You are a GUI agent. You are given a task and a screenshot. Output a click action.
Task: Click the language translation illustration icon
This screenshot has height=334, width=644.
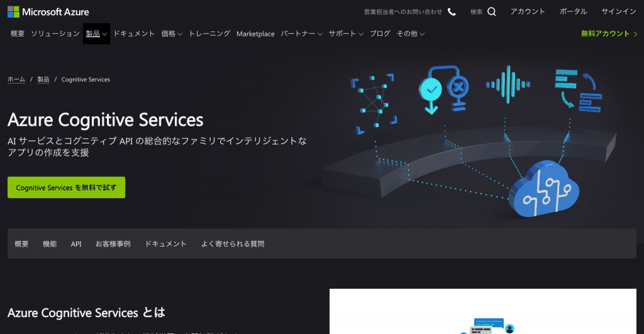[x=579, y=91]
